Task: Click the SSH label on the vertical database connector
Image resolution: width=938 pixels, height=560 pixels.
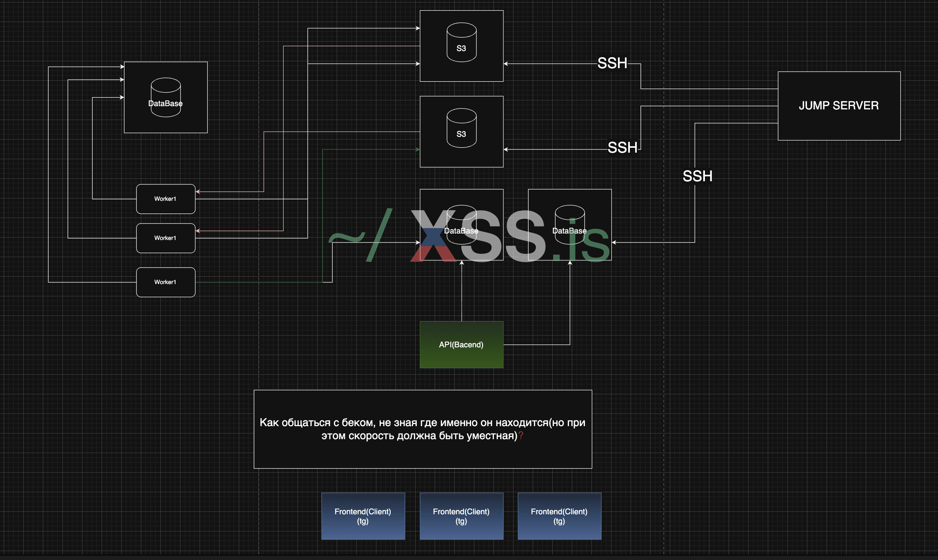Action: click(x=697, y=176)
